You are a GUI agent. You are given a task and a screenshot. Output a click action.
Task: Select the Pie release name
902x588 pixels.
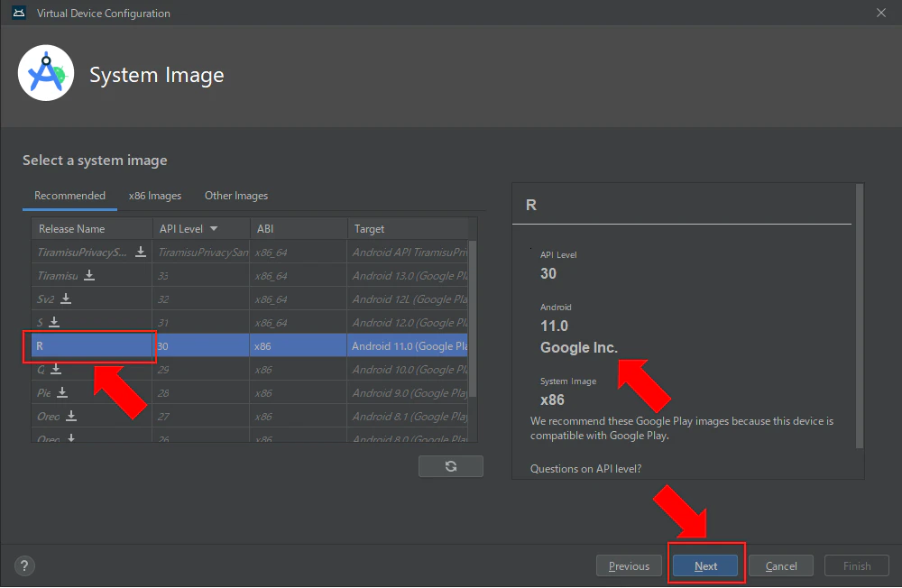[43, 393]
